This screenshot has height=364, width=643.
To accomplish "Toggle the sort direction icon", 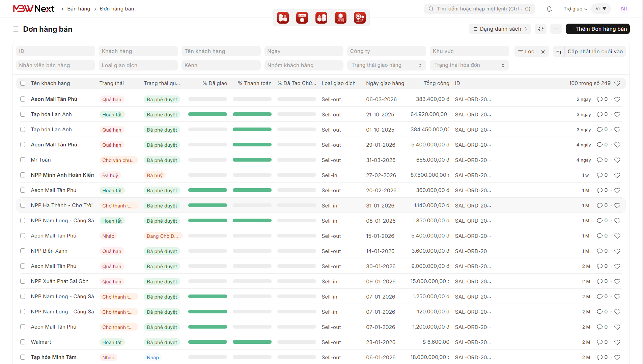I will (x=559, y=52).
